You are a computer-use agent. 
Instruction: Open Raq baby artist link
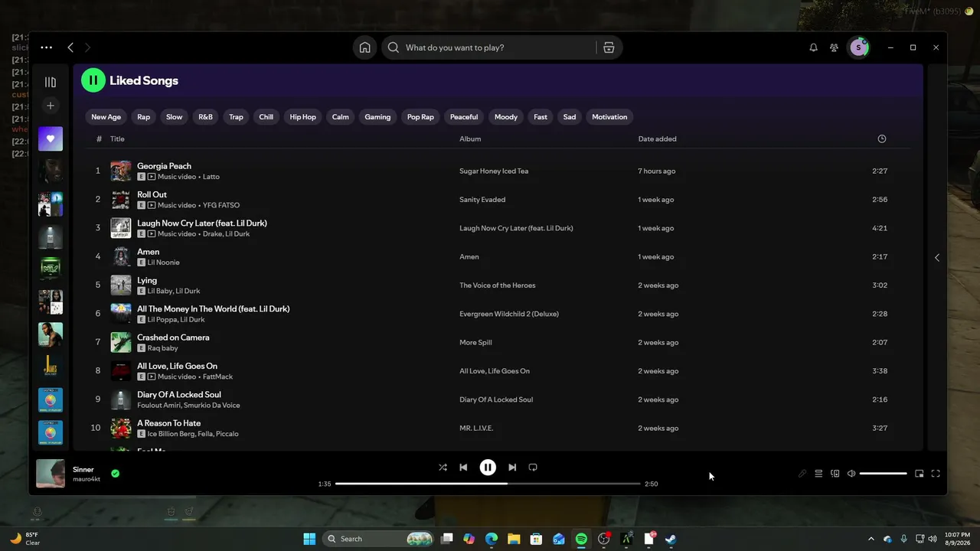tap(162, 348)
